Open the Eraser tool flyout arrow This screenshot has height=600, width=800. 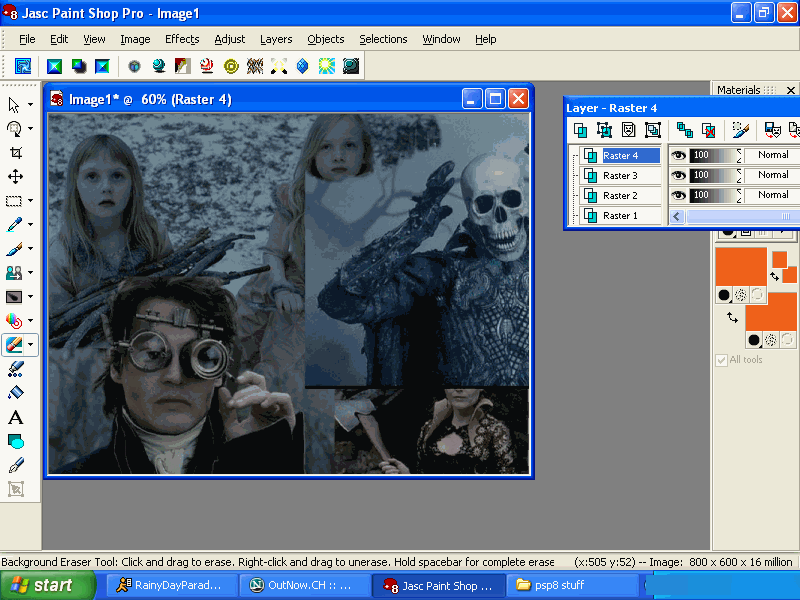(x=31, y=344)
